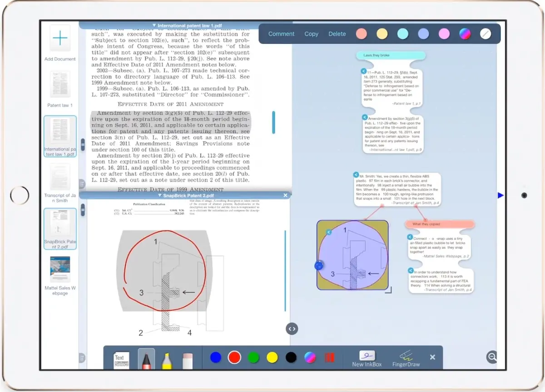Select the red pen tool
Image resolution: width=545 pixels, height=392 pixels.
[x=146, y=359]
